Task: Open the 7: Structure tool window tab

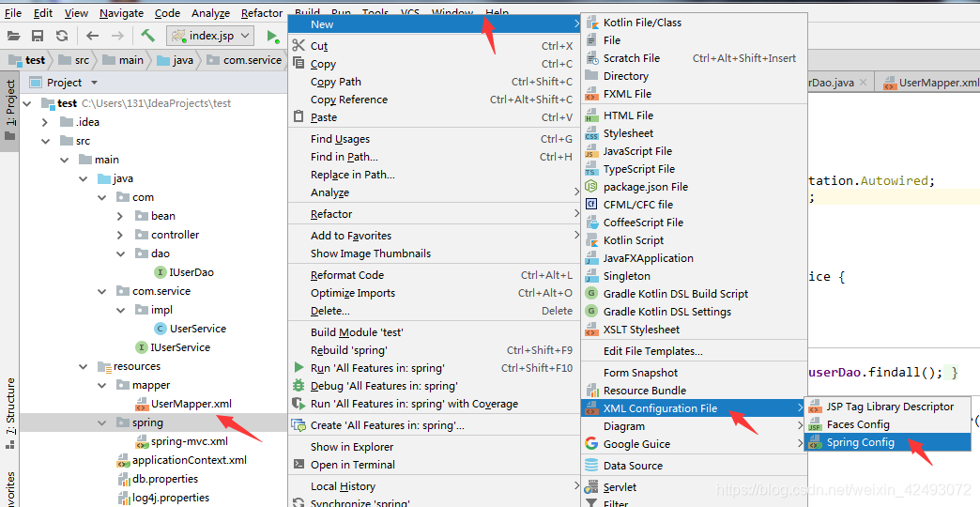Action: [x=10, y=412]
